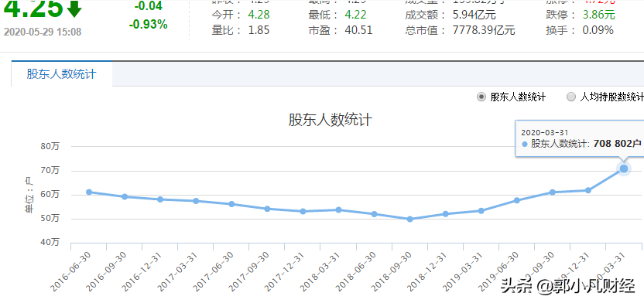This screenshot has width=644, height=303.
Task: Click the 2017-12-31 data point
Action: (303, 212)
